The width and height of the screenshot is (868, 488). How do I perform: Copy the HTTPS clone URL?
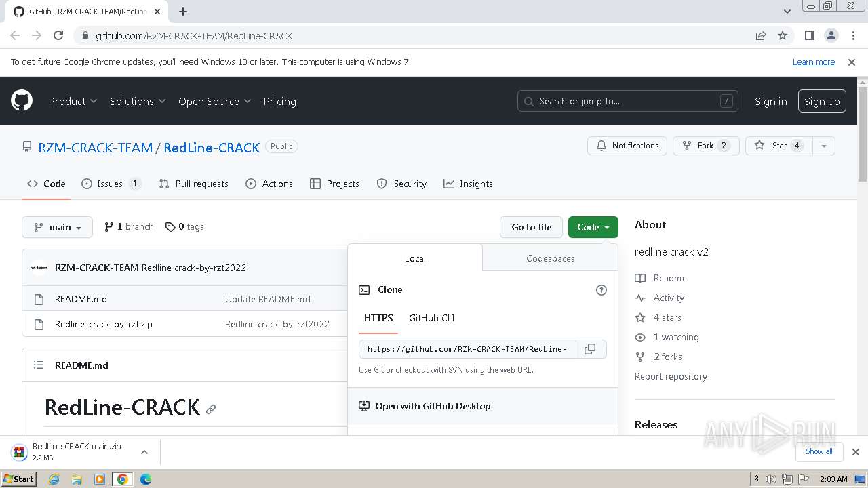[x=591, y=349]
